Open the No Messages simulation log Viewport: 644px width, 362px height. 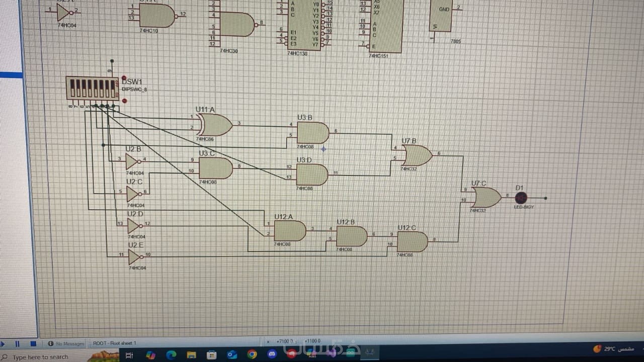[x=66, y=344]
